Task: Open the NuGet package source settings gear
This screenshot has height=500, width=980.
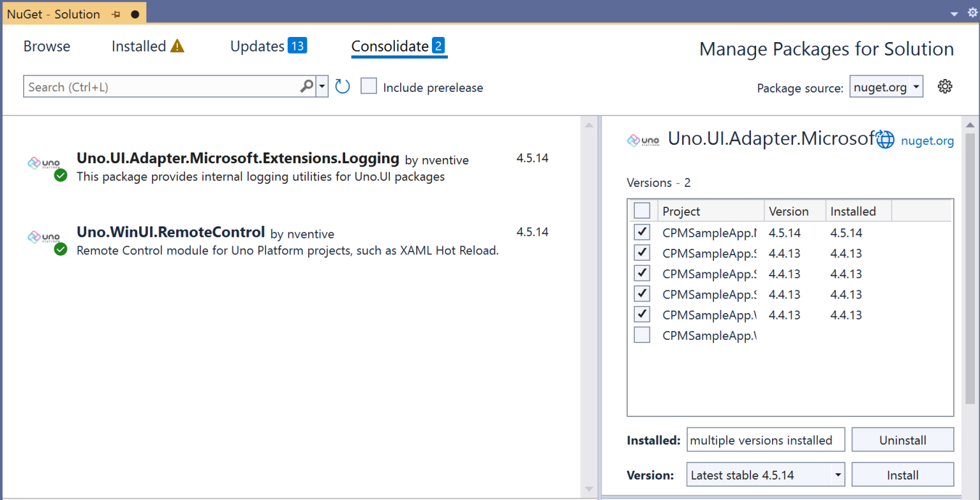Action: (x=945, y=86)
